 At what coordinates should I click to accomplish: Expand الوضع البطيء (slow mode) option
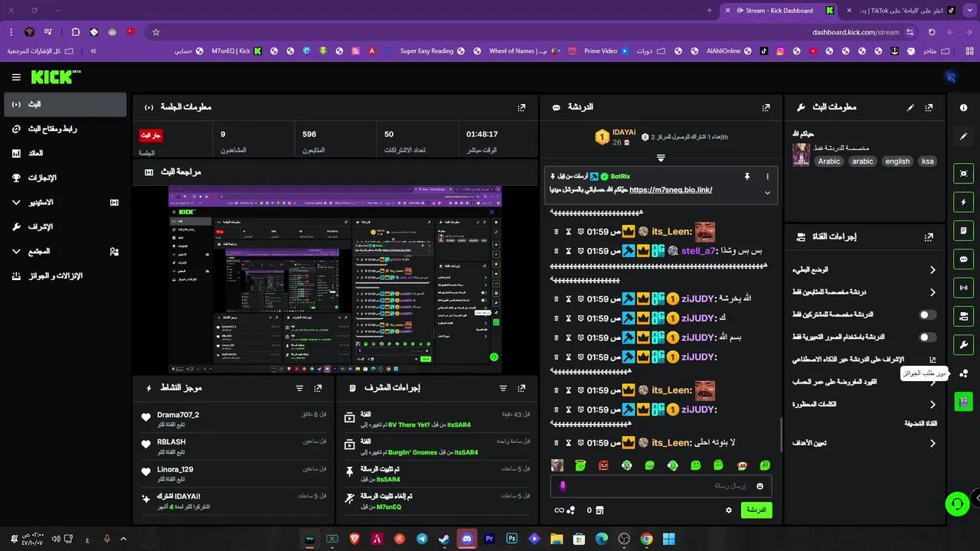(x=933, y=270)
